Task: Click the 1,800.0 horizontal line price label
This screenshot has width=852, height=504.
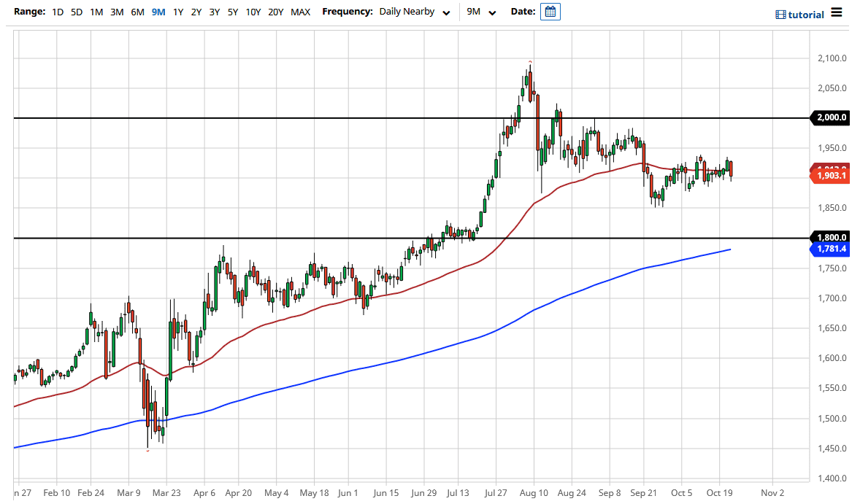Action: tap(829, 237)
